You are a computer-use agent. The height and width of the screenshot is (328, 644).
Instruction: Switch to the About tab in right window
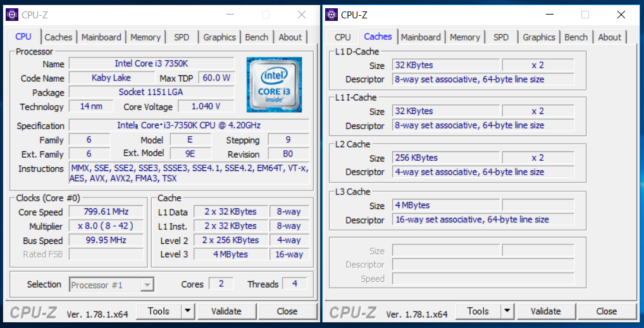pos(609,37)
